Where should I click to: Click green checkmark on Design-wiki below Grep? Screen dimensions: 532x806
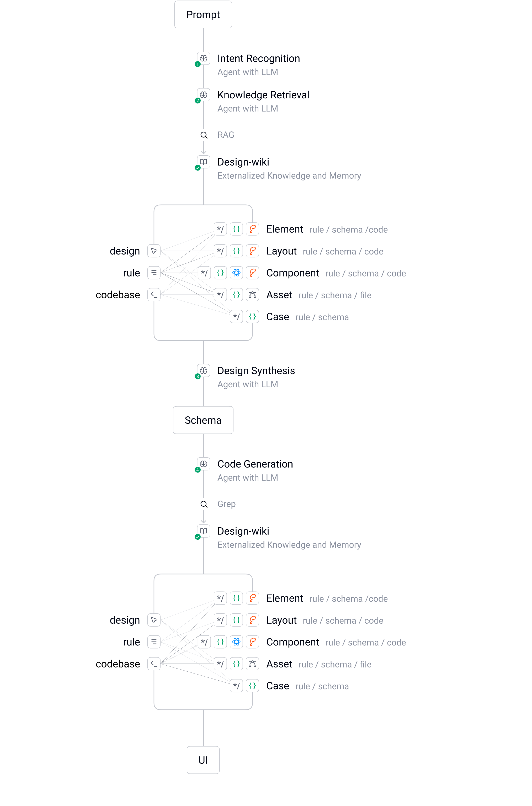(x=198, y=537)
